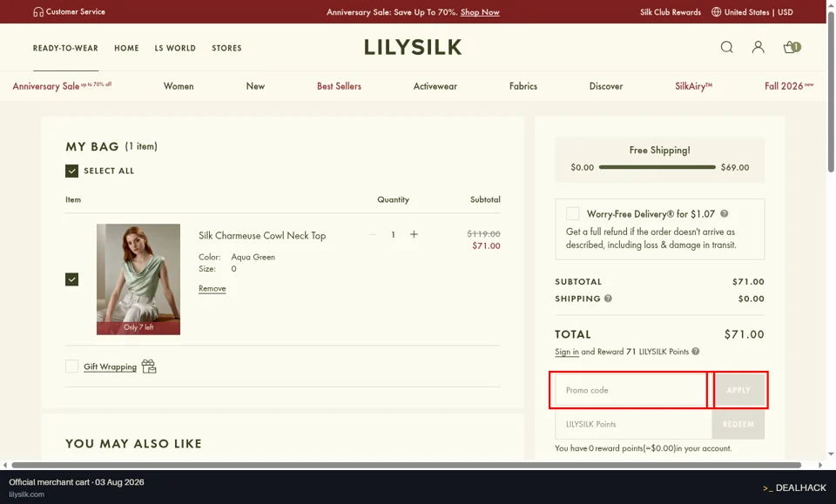Screen dimensions: 836x504
Task: Focus the LILYSILK Points field
Action: point(633,424)
